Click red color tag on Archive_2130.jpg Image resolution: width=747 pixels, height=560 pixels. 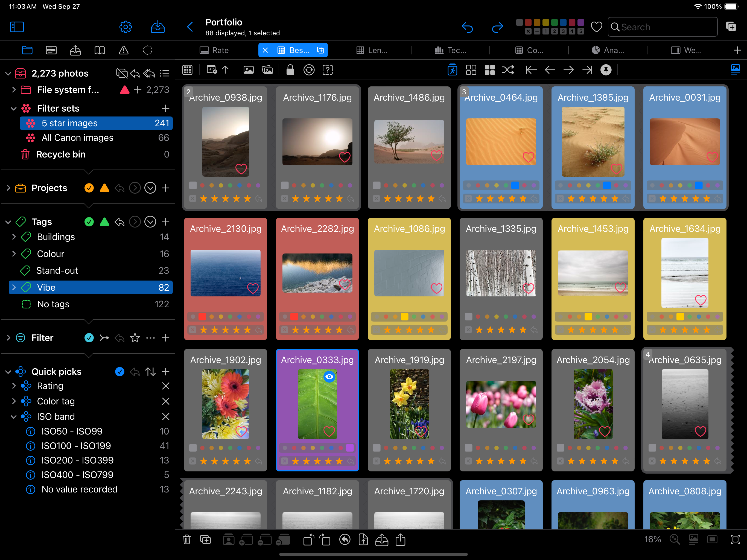[x=202, y=316]
